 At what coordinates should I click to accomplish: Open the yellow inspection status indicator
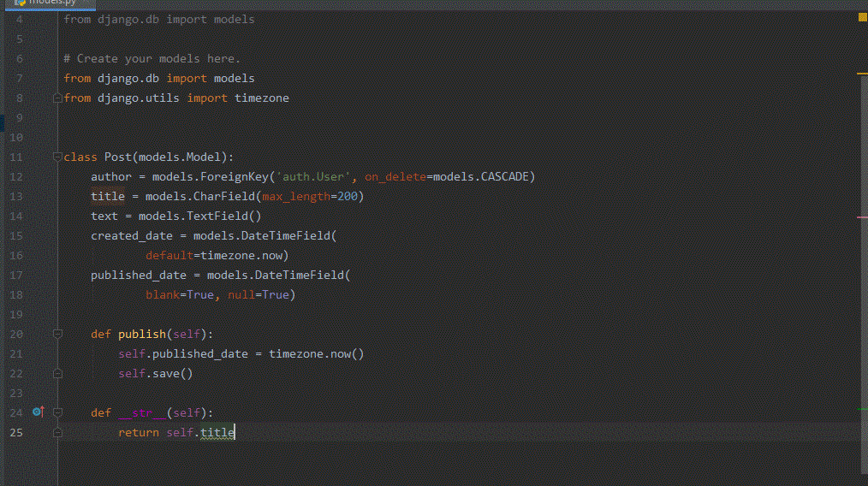[863, 18]
